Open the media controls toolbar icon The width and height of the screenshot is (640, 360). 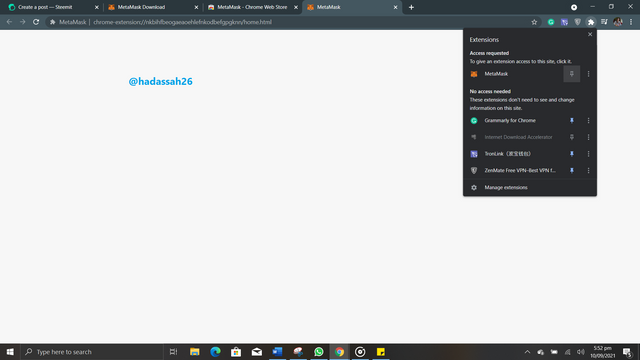click(604, 22)
